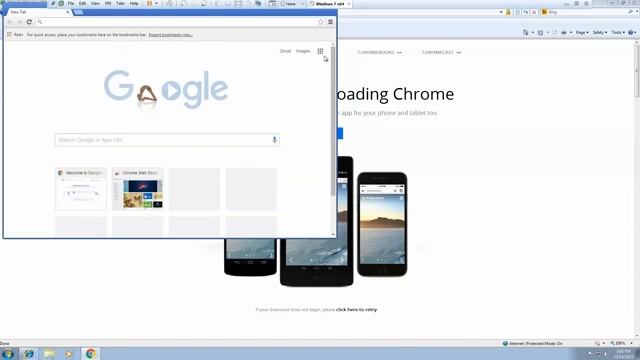This screenshot has height=360, width=640.
Task: Open the IE Help question mark menu
Action: (632, 32)
